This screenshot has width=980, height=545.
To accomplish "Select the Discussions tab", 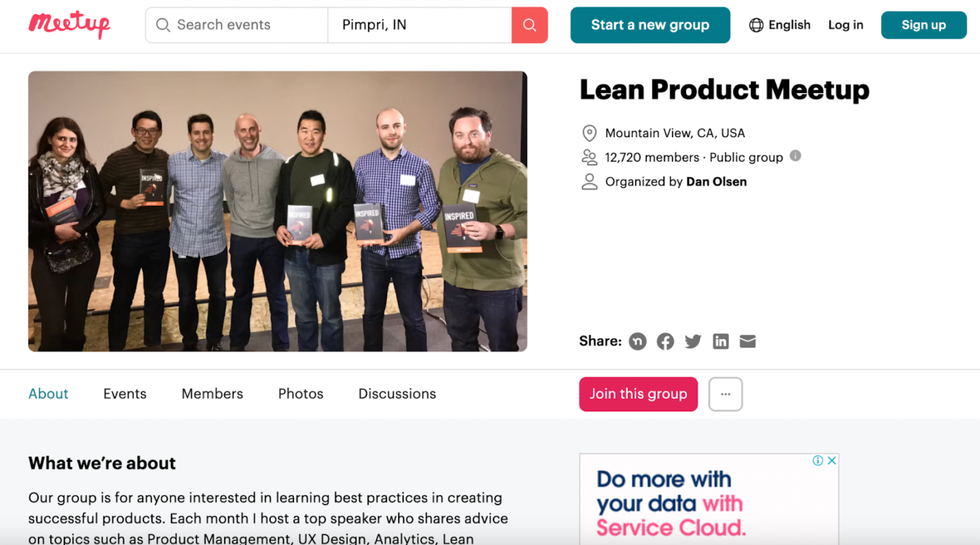I will 397,394.
